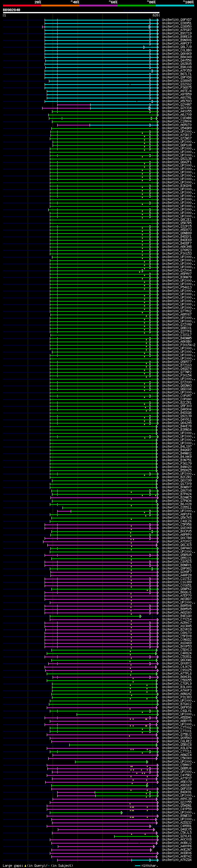This screenshot has width=197, height=868.
Task: Select the query name BB902840
Action: pos(11,10)
